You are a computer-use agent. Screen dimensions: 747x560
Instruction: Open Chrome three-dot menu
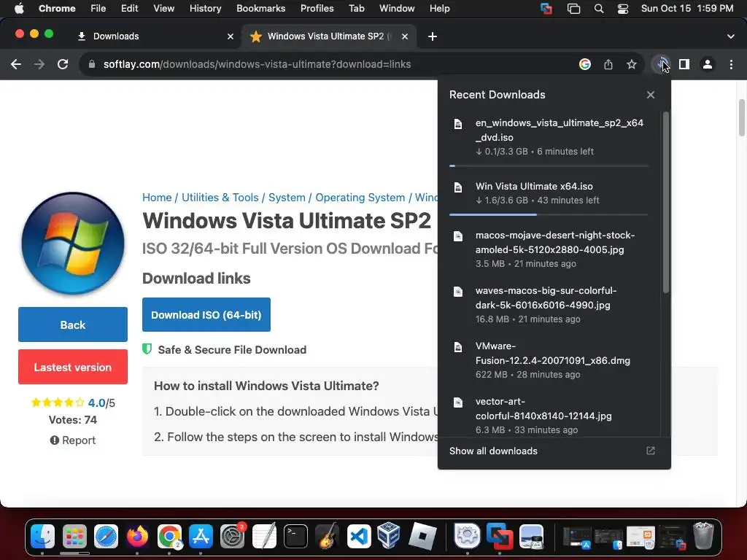coord(731,64)
